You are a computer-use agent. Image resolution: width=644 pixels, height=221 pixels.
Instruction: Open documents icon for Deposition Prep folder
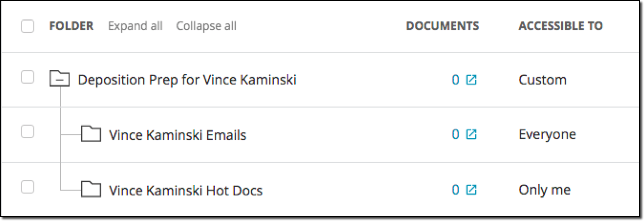pyautogui.click(x=471, y=80)
